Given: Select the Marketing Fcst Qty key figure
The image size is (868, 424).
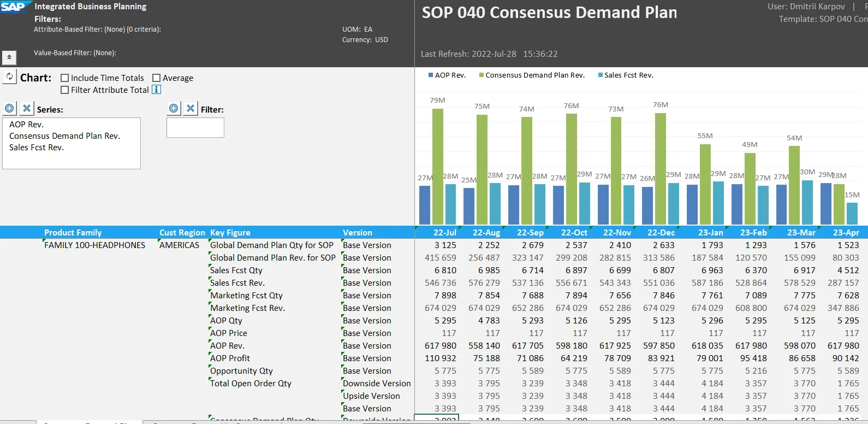Looking at the screenshot, I should (246, 296).
